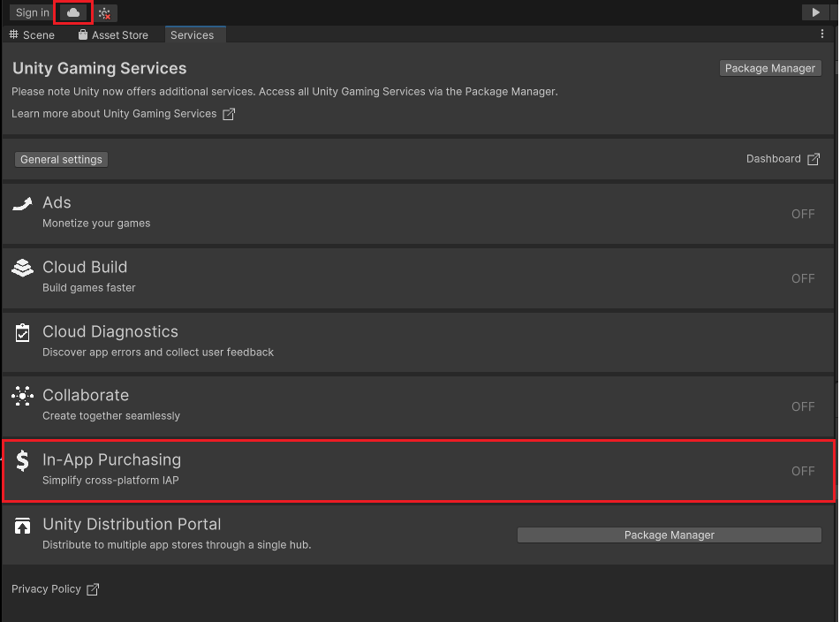The image size is (840, 622).
Task: Open the Ads service title
Action: click(57, 202)
